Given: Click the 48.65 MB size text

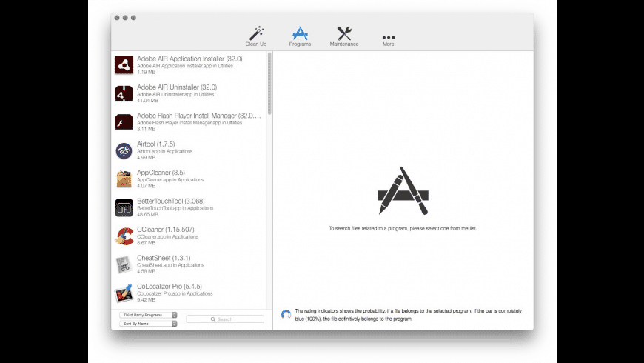Looking at the screenshot, I should (x=147, y=214).
